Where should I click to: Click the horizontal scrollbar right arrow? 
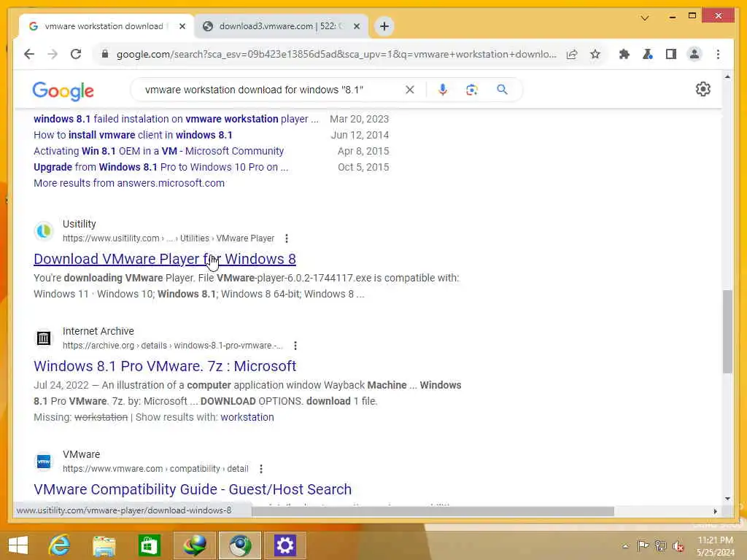(x=715, y=511)
